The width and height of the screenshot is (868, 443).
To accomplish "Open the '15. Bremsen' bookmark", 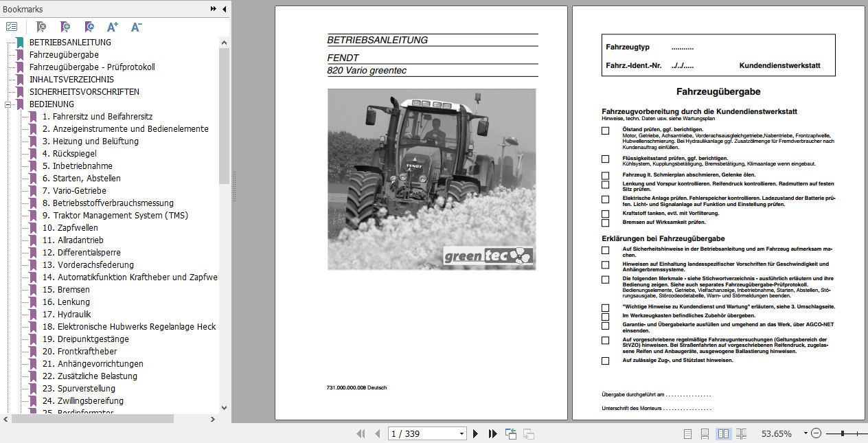I will click(x=66, y=289).
